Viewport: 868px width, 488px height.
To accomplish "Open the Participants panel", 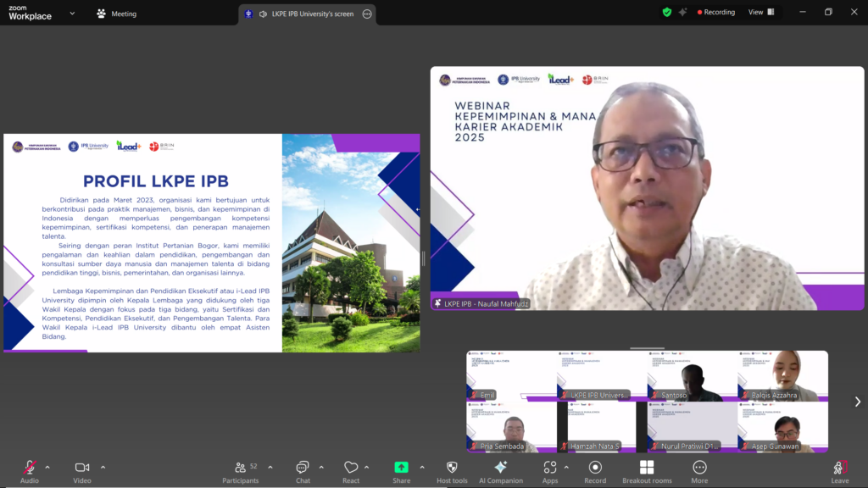I will pos(241,472).
